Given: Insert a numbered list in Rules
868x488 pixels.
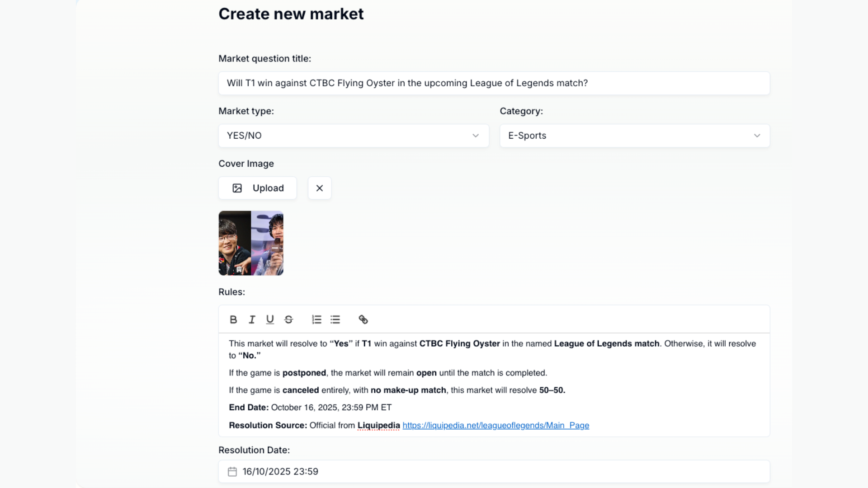Looking at the screenshot, I should [316, 319].
